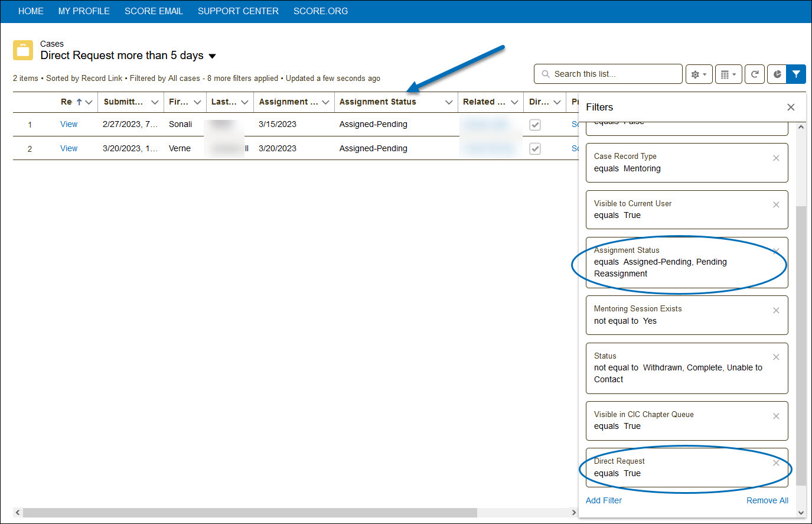The height and width of the screenshot is (524, 812).
Task: Click the Search this list field
Action: click(x=608, y=74)
